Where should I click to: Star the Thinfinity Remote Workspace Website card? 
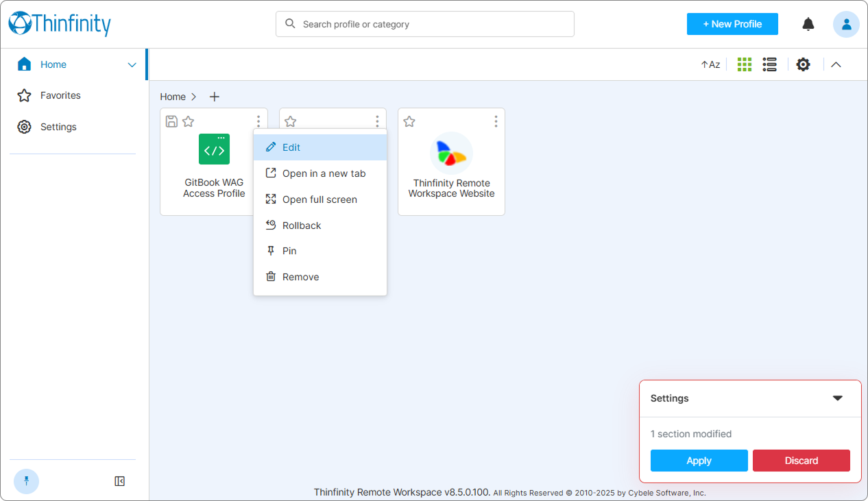click(x=409, y=121)
